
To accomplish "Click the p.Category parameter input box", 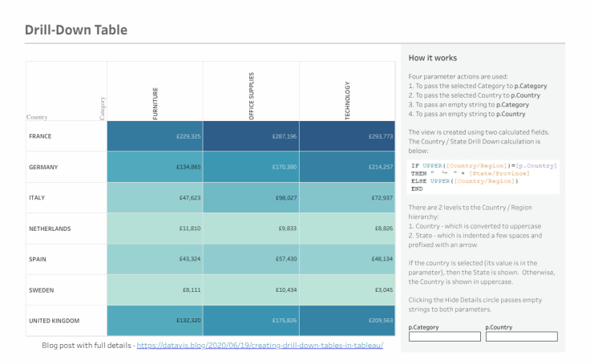I will point(443,337).
